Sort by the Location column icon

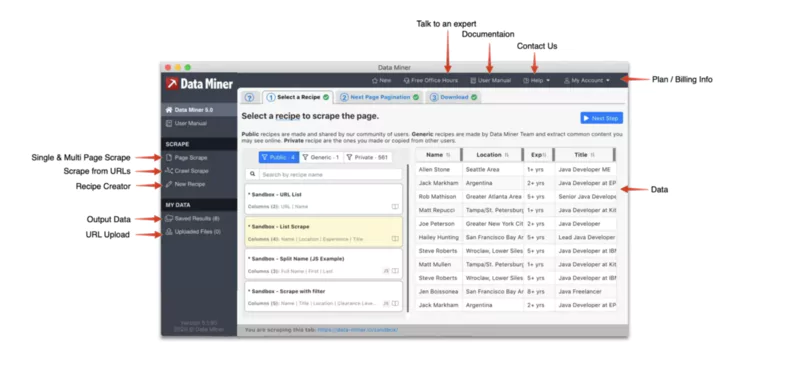click(507, 155)
